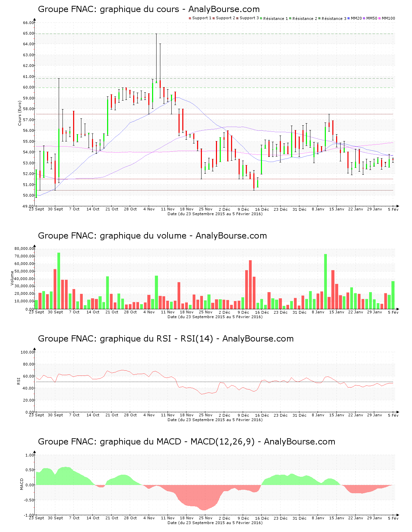Click the 65.00 tick on price axis
The height and width of the screenshot is (532, 412).
pyautogui.click(x=28, y=33)
